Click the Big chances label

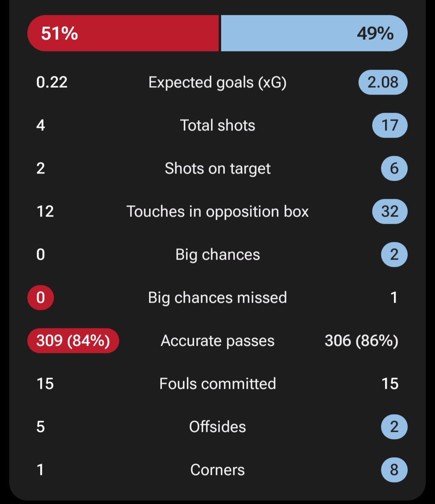pyautogui.click(x=217, y=255)
